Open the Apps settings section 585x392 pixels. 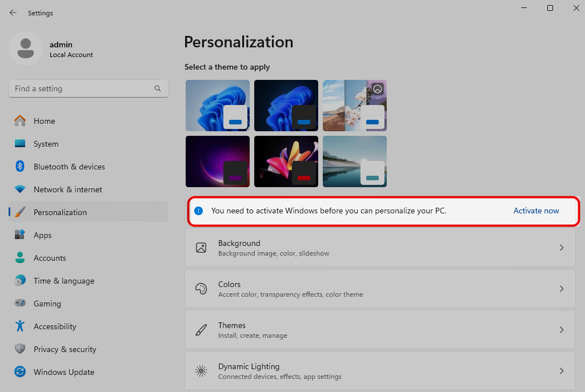(42, 235)
